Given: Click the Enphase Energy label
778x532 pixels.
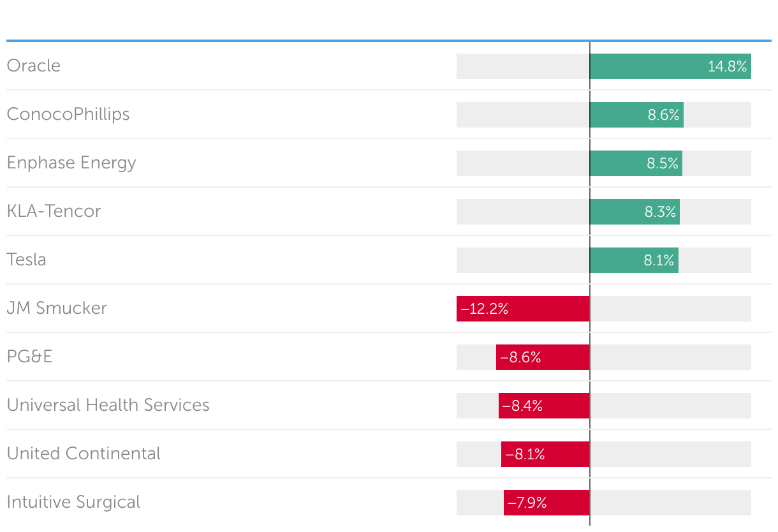Looking at the screenshot, I should click(x=71, y=163).
